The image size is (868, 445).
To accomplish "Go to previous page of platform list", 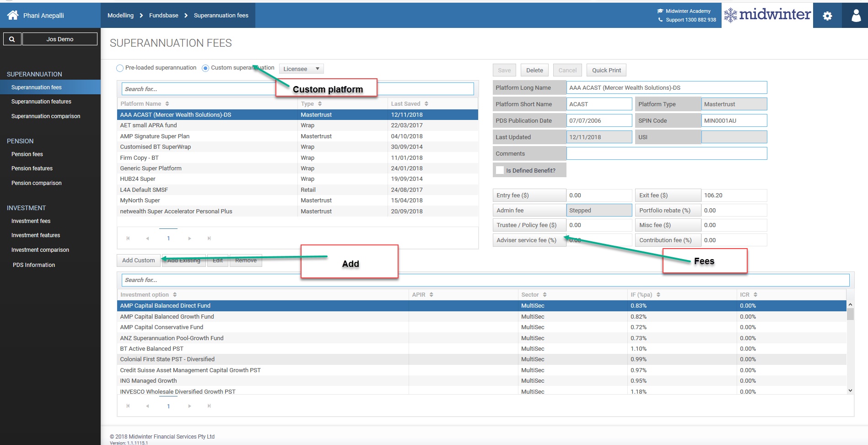I will pos(147,238).
